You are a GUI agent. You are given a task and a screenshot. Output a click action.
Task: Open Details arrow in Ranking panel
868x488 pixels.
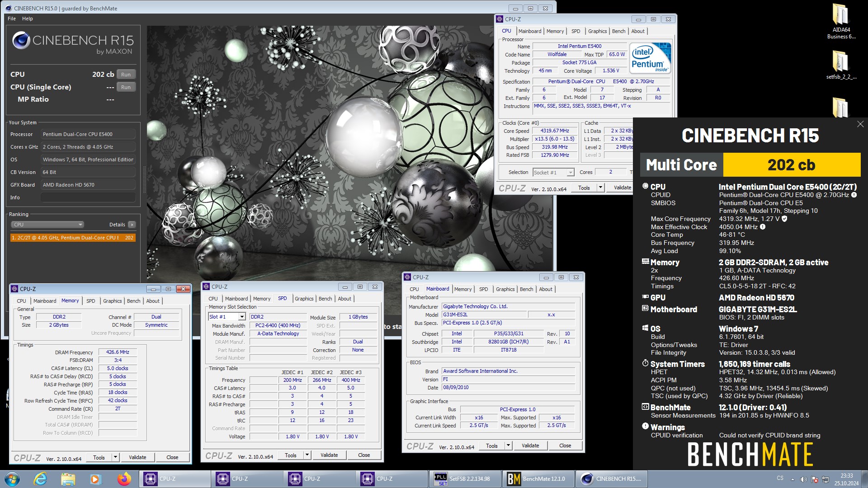coord(132,225)
